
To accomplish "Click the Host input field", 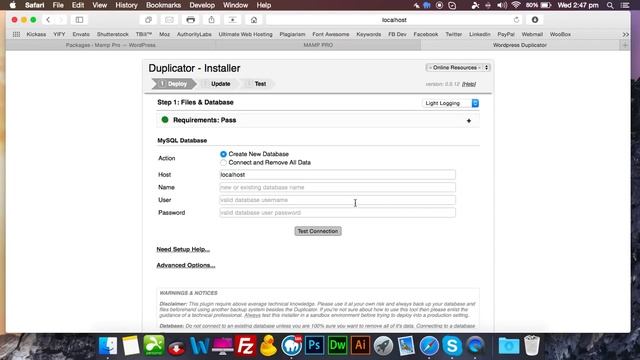I will pyautogui.click(x=338, y=175).
